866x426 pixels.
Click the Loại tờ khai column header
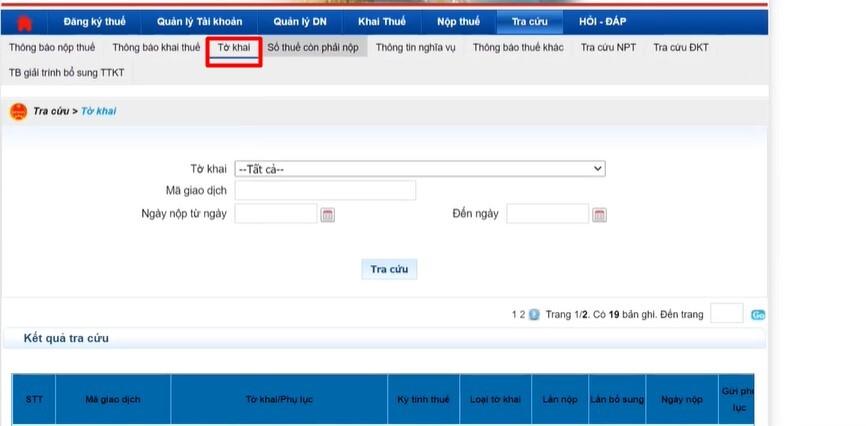point(495,399)
